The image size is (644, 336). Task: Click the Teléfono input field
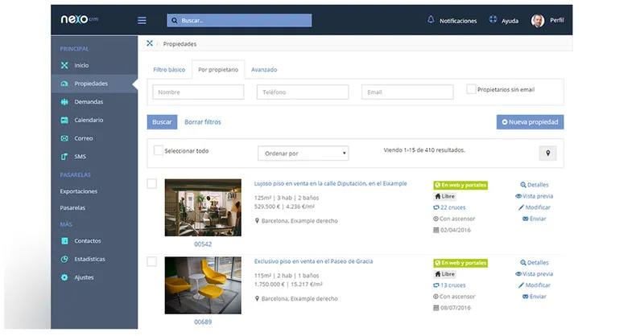coord(303,92)
